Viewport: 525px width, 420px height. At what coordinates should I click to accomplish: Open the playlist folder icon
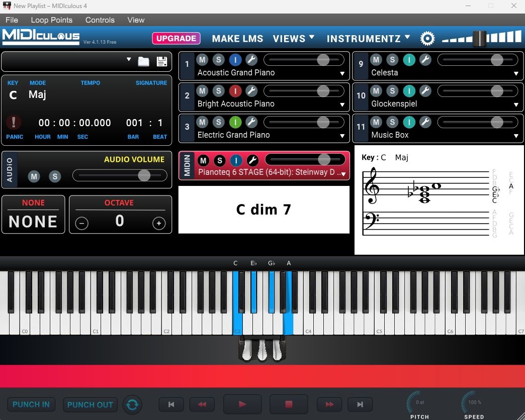pyautogui.click(x=144, y=61)
